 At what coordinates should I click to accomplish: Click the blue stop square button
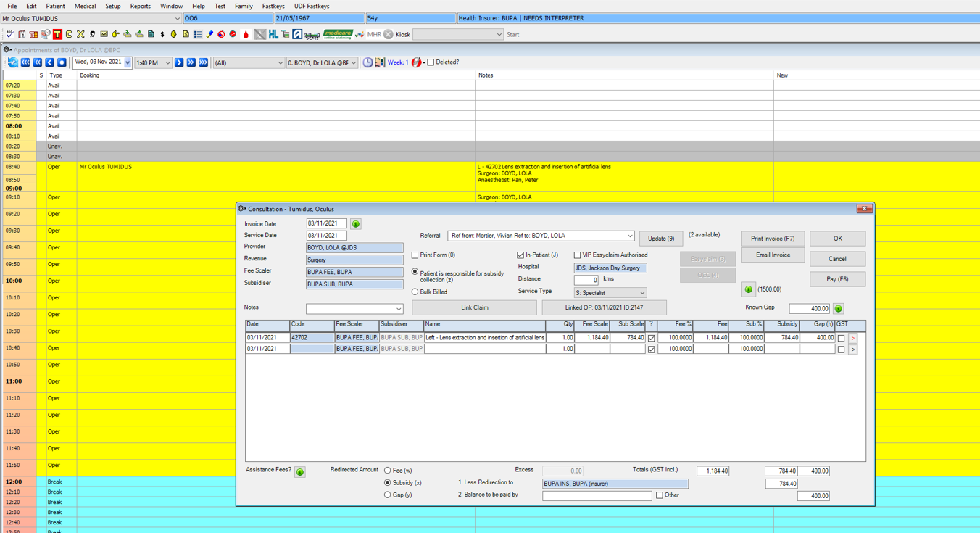tap(62, 62)
